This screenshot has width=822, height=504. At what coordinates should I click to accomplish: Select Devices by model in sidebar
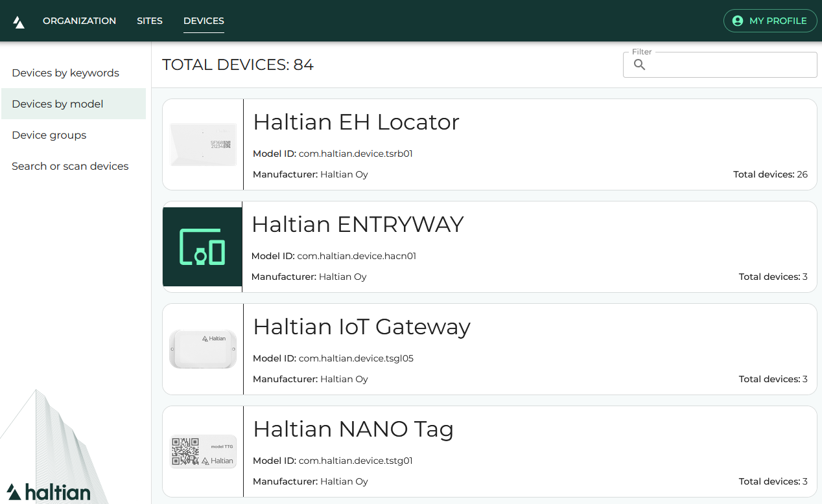[73, 104]
